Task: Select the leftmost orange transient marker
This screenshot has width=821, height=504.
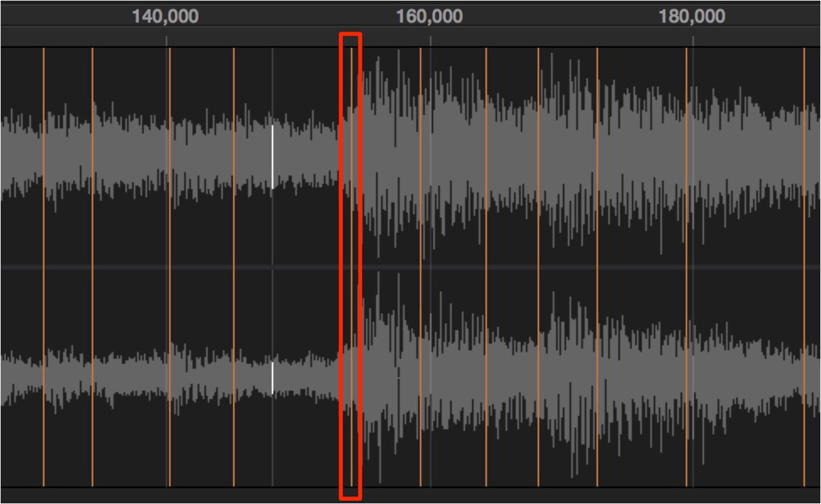Action: 43,267
